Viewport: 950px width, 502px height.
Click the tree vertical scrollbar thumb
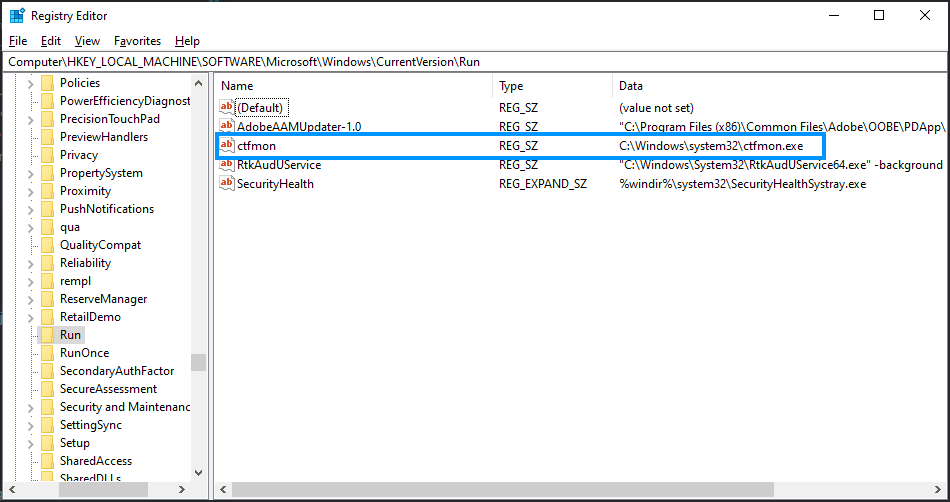point(198,362)
